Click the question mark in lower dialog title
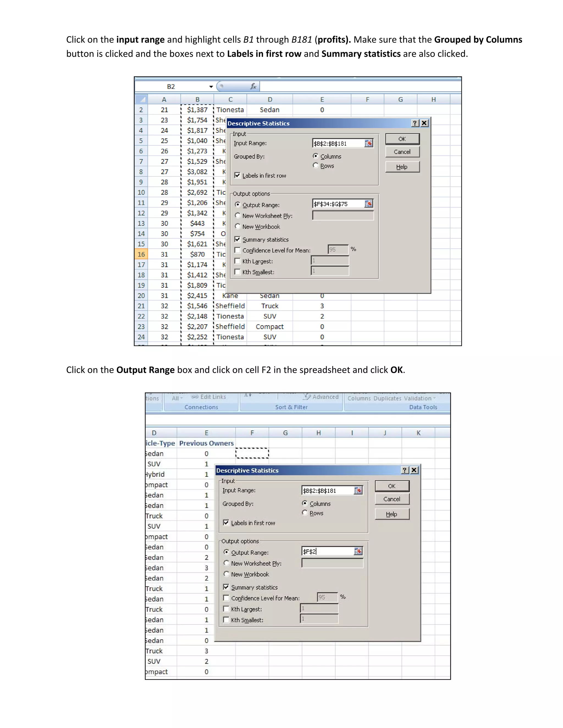Viewport: 563px width, 728px height. point(405,470)
